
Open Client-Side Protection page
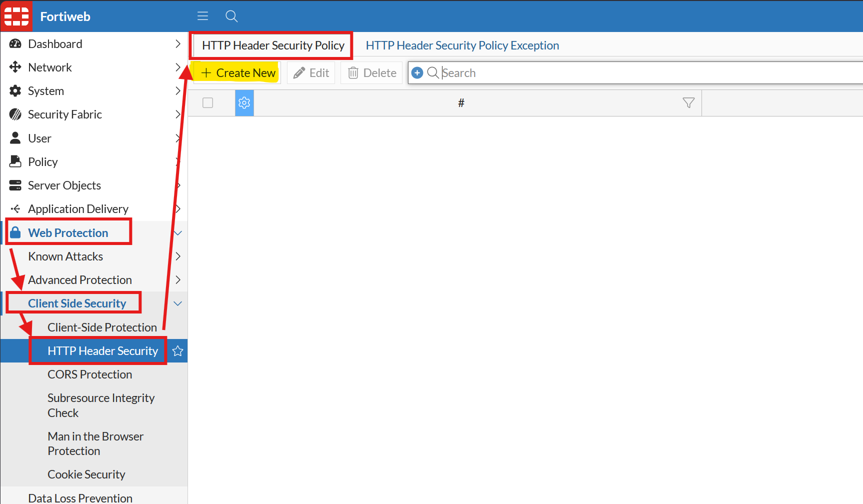(x=102, y=327)
